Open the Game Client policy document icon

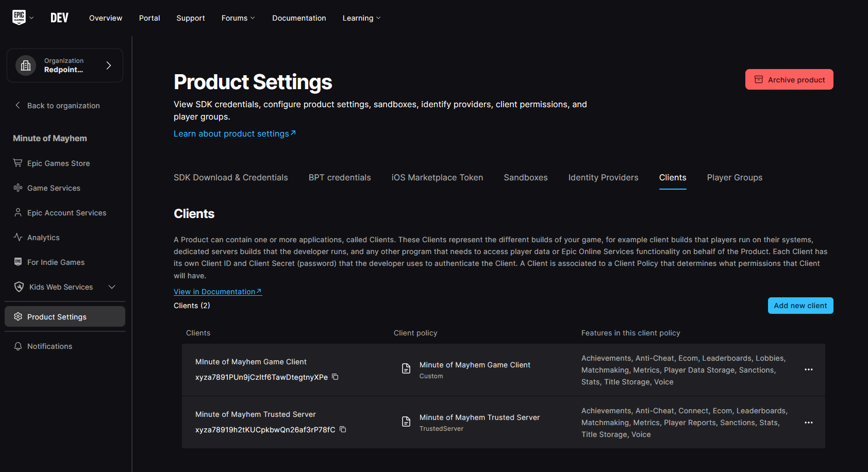[x=406, y=368]
